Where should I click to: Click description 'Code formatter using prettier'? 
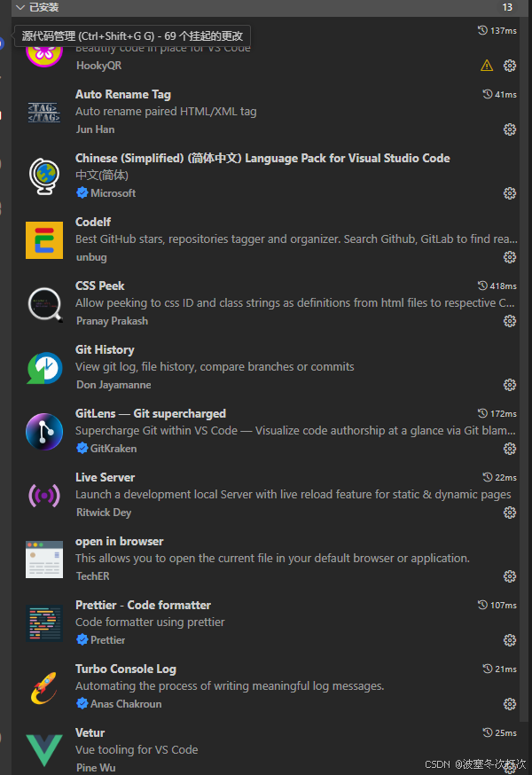point(150,622)
